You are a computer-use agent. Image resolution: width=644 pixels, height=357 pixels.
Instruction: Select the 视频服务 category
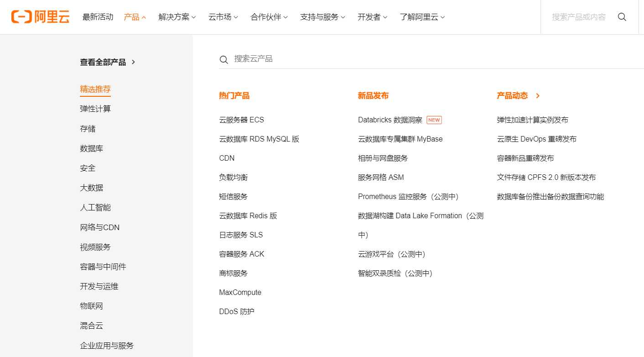[95, 247]
